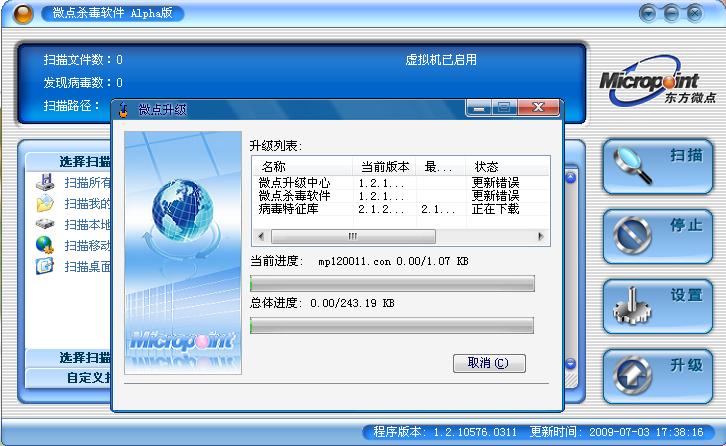This screenshot has height=446, width=726.
Task: Cancel the upgrade with 取消(C)
Action: point(489,363)
